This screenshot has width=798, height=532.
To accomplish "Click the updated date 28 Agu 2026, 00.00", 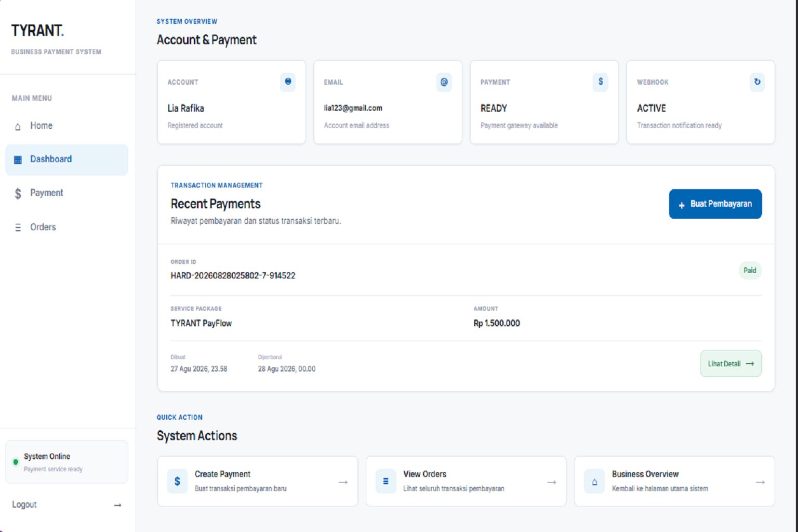I will (x=287, y=369).
